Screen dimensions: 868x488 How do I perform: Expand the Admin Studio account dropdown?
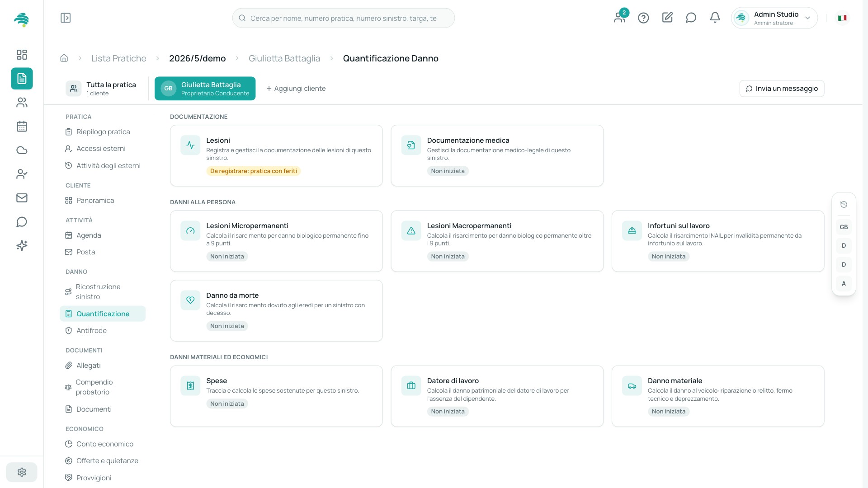pos(774,18)
